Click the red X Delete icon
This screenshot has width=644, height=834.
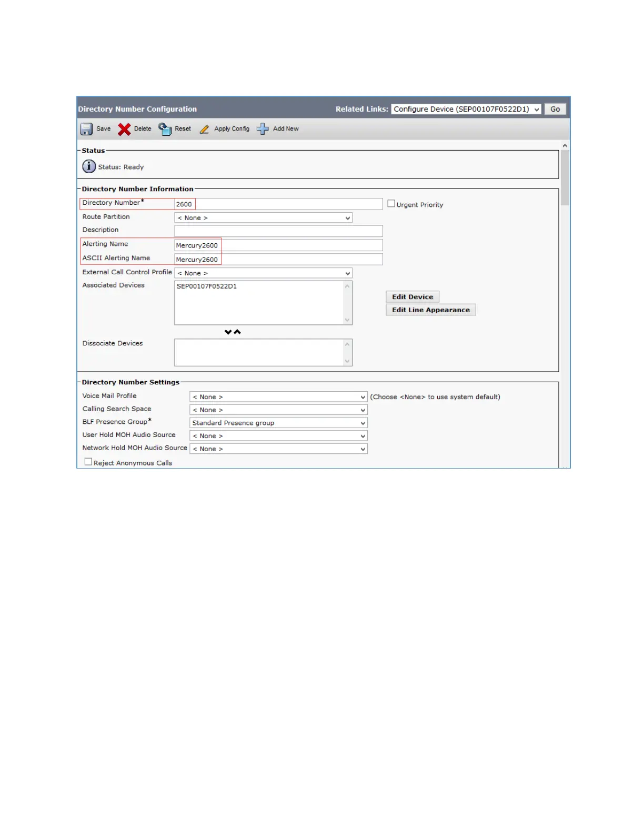coord(124,129)
